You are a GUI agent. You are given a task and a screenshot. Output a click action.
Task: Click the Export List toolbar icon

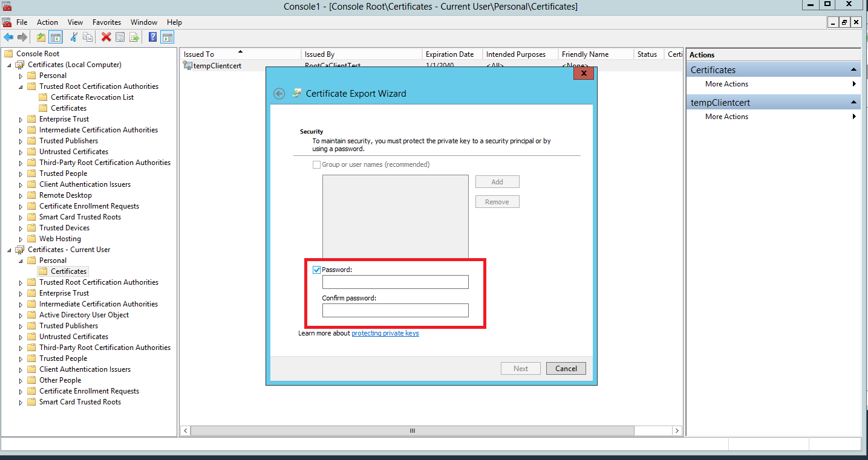(x=134, y=37)
